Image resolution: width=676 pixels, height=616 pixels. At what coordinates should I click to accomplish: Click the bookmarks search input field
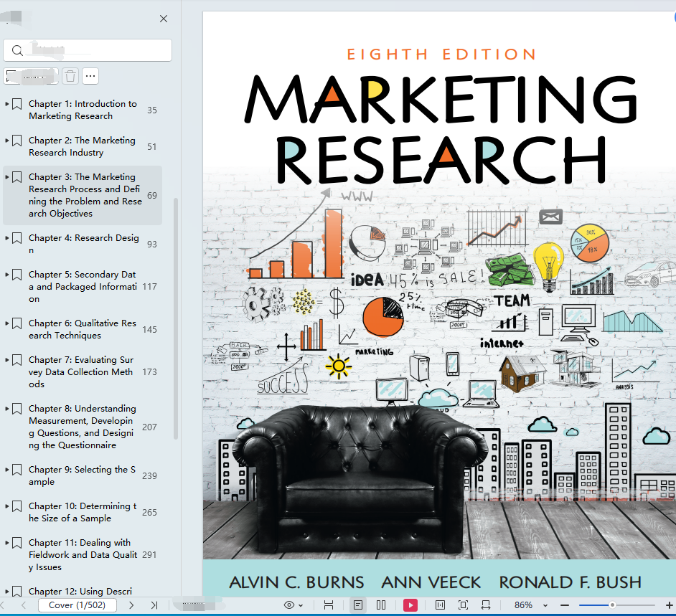point(88,50)
